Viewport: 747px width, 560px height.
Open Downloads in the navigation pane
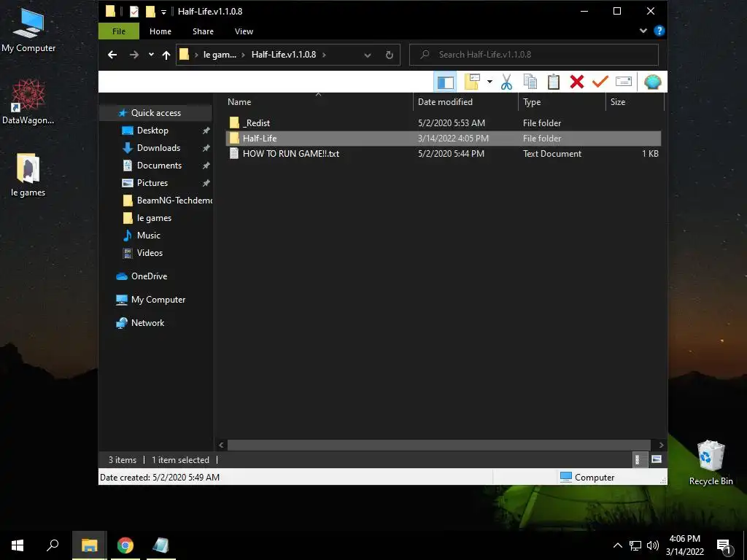click(158, 148)
